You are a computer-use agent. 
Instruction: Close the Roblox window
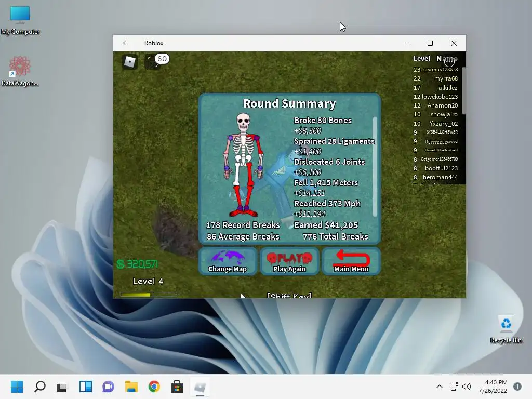[x=454, y=43]
